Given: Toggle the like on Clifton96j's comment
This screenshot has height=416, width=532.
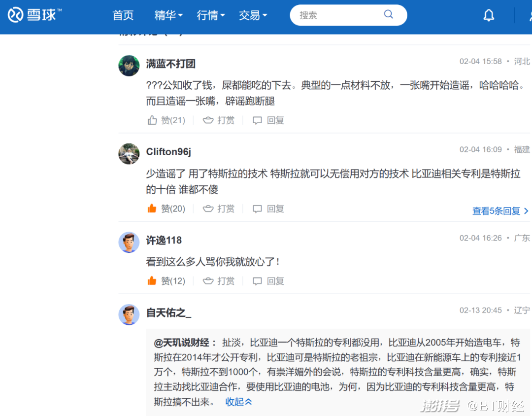Looking at the screenshot, I should [152, 208].
